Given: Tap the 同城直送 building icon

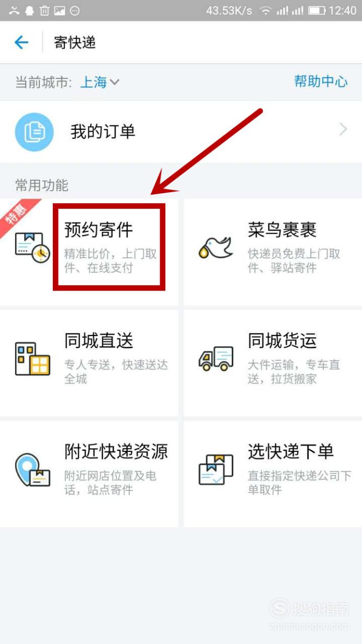Looking at the screenshot, I should [32, 359].
